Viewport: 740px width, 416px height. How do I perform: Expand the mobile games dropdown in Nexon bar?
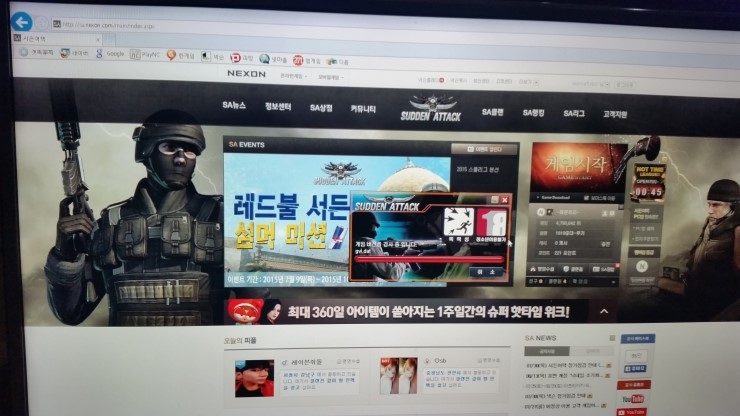[330, 77]
